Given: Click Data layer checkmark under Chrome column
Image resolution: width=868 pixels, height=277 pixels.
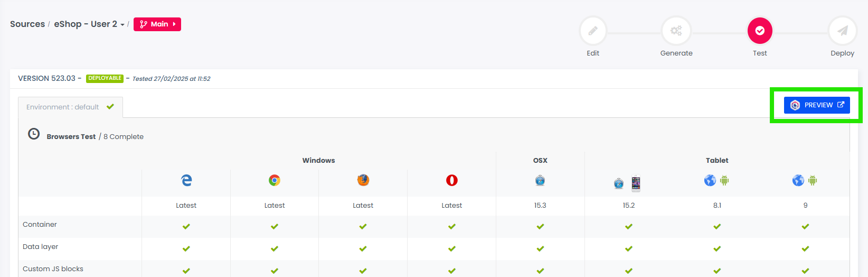Looking at the screenshot, I should pos(275,248).
